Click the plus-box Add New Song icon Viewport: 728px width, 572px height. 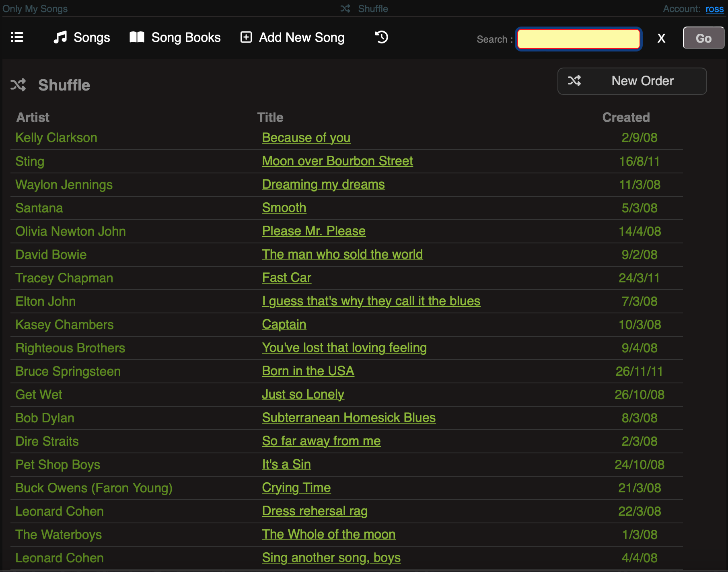click(246, 37)
